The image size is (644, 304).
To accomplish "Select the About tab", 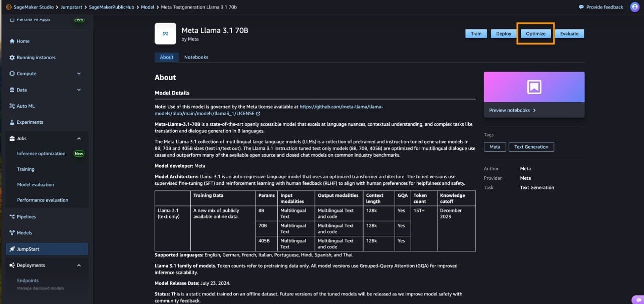I will point(166,57).
